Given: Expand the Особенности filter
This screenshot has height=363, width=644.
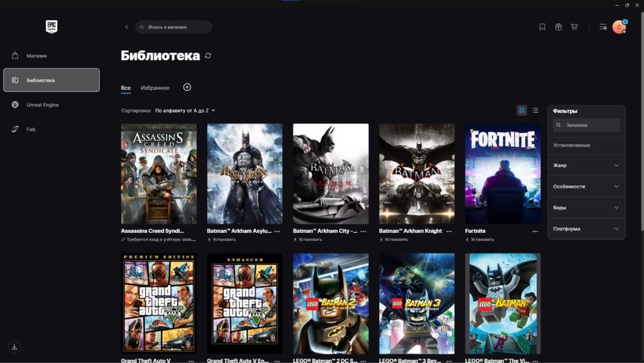Looking at the screenshot, I should (587, 186).
